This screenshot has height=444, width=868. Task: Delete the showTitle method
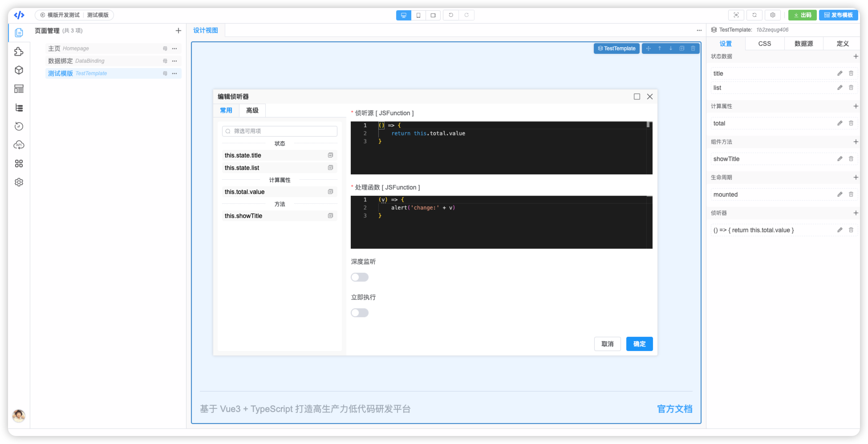coord(851,159)
